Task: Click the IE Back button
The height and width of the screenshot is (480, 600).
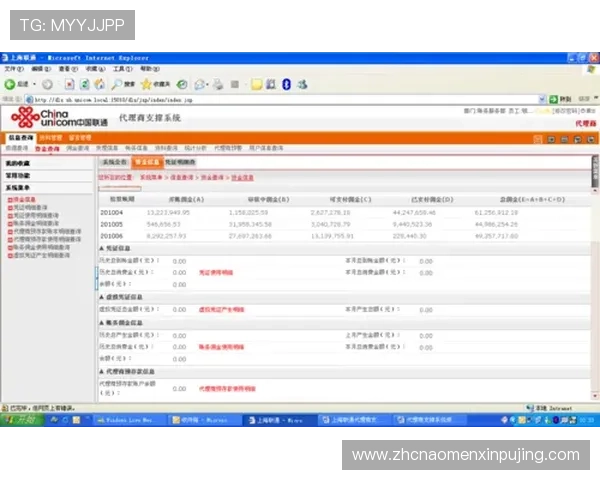Action: click(x=13, y=84)
